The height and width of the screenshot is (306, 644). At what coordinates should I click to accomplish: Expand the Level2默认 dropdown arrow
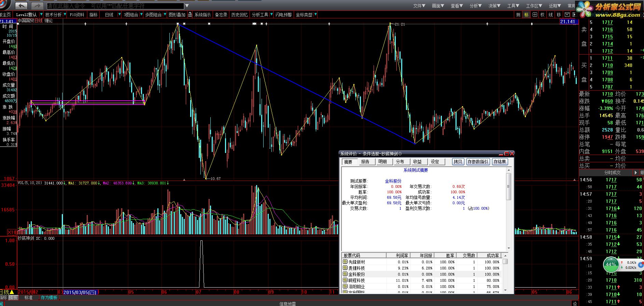pos(41,15)
